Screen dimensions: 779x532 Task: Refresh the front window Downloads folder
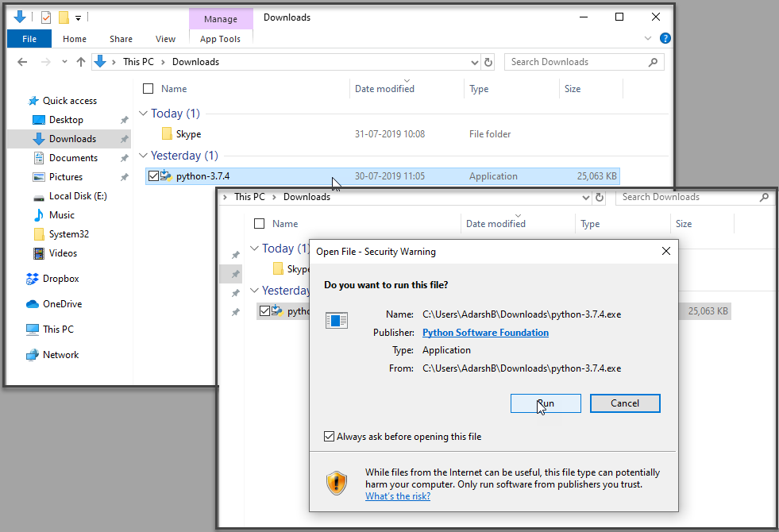(600, 197)
